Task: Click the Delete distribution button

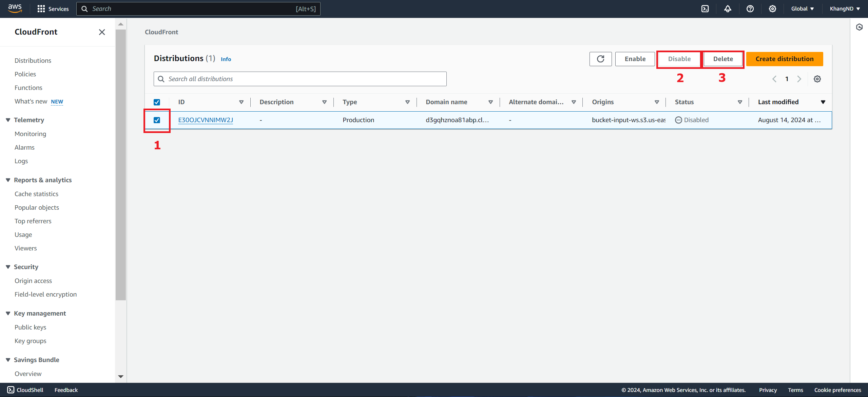Action: 723,59
